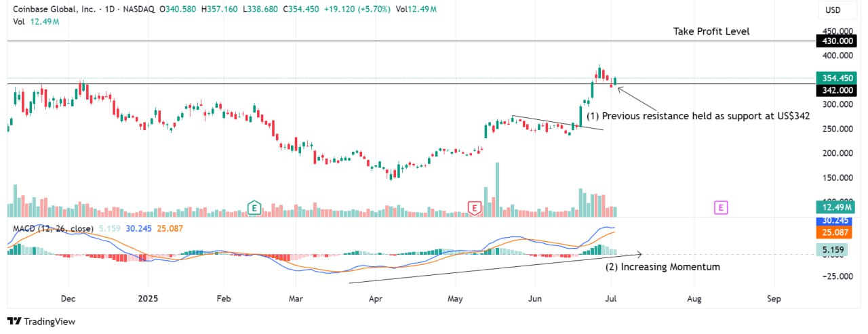Click the 200.000 price axis value
868x334 pixels.
click(837, 153)
